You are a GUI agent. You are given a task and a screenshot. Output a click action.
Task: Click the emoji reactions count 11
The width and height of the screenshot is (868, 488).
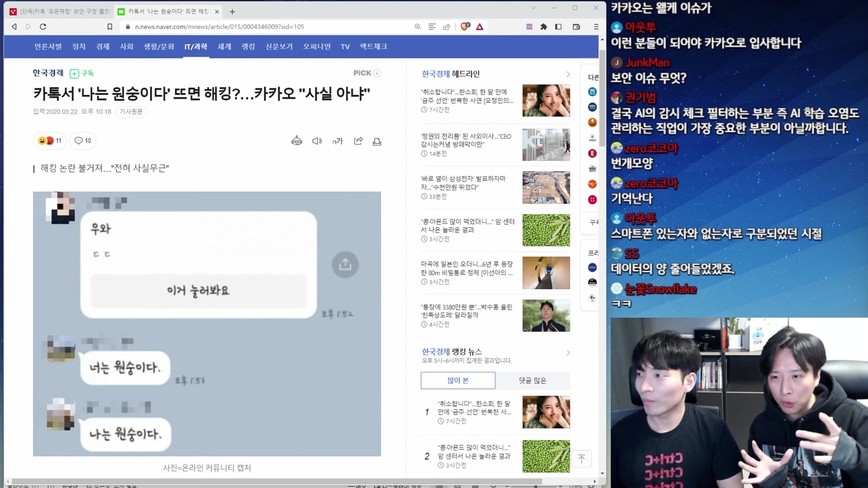tap(50, 141)
